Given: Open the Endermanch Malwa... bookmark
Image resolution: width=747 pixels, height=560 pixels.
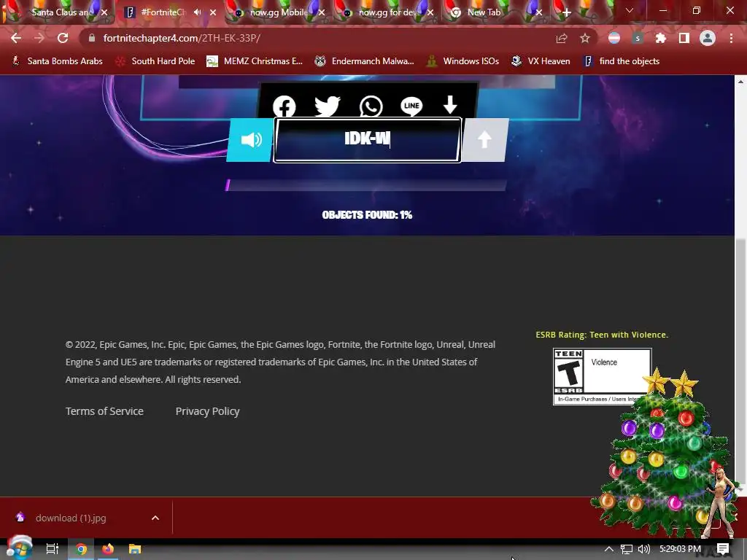Looking at the screenshot, I should tap(364, 61).
